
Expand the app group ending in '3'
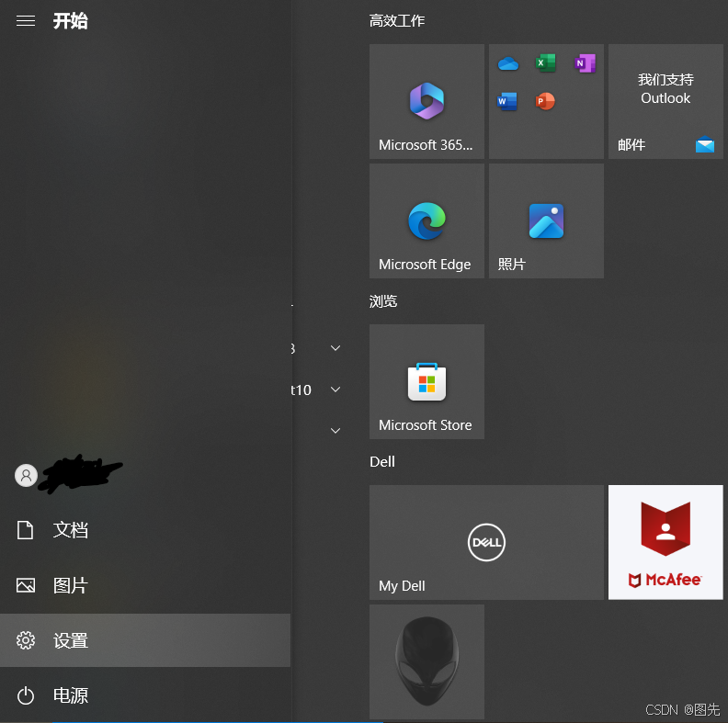point(336,348)
